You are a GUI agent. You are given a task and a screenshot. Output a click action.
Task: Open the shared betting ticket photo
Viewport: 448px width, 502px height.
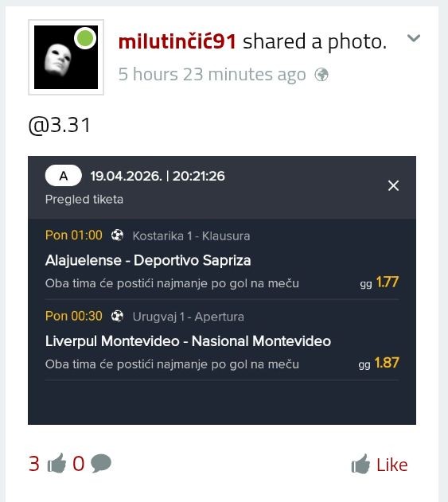(222, 290)
